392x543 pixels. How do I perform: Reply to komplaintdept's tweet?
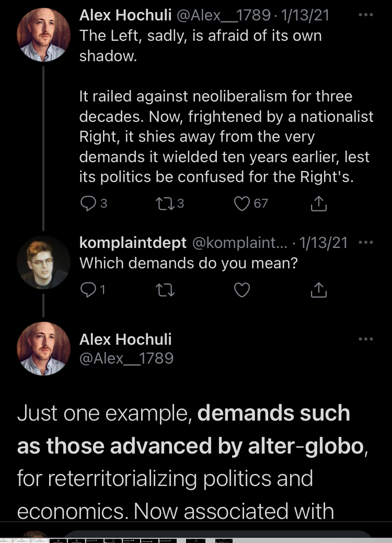88,290
